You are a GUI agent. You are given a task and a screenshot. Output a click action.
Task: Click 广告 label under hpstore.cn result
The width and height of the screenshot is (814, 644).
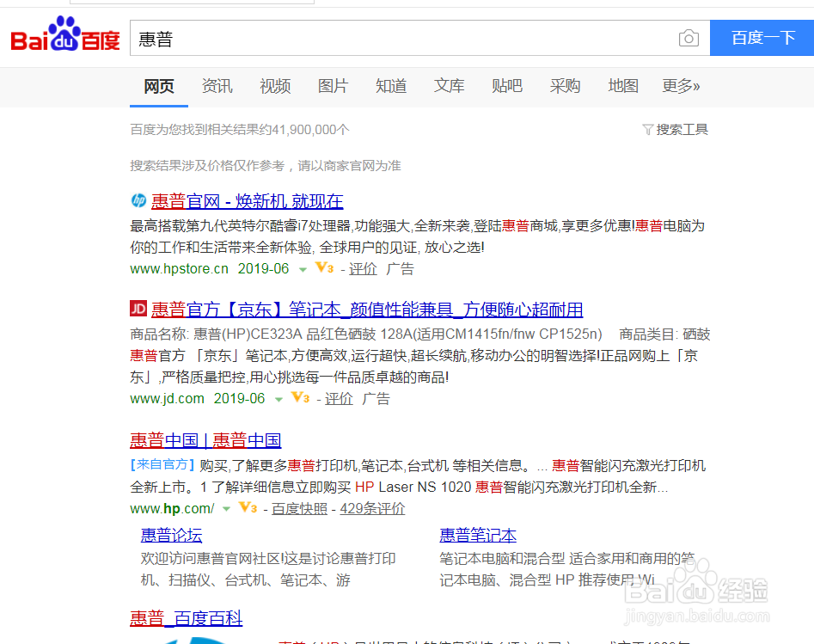(x=401, y=269)
